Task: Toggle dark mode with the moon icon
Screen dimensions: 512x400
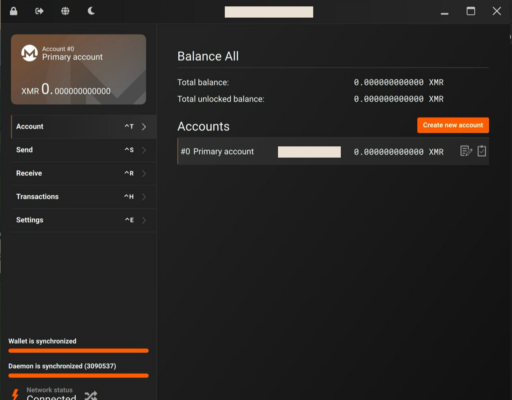Action: coord(91,11)
